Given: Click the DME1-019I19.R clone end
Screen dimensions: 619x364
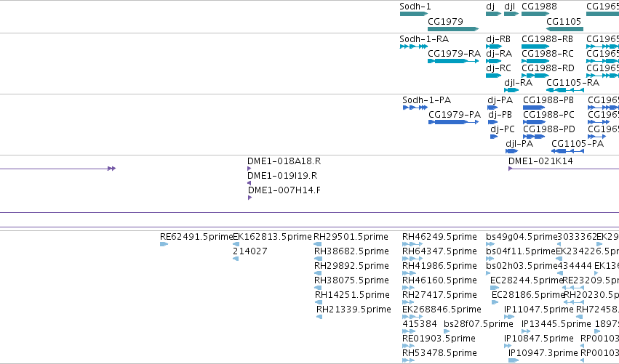Looking at the screenshot, I should (x=249, y=183).
